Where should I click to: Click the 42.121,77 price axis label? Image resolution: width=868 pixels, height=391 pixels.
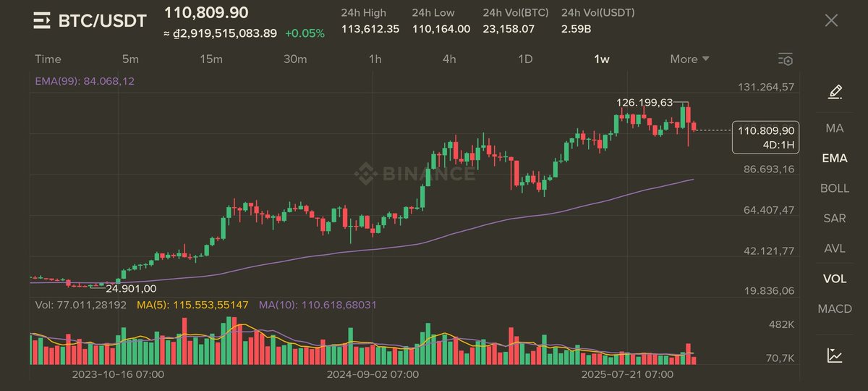[x=769, y=251]
